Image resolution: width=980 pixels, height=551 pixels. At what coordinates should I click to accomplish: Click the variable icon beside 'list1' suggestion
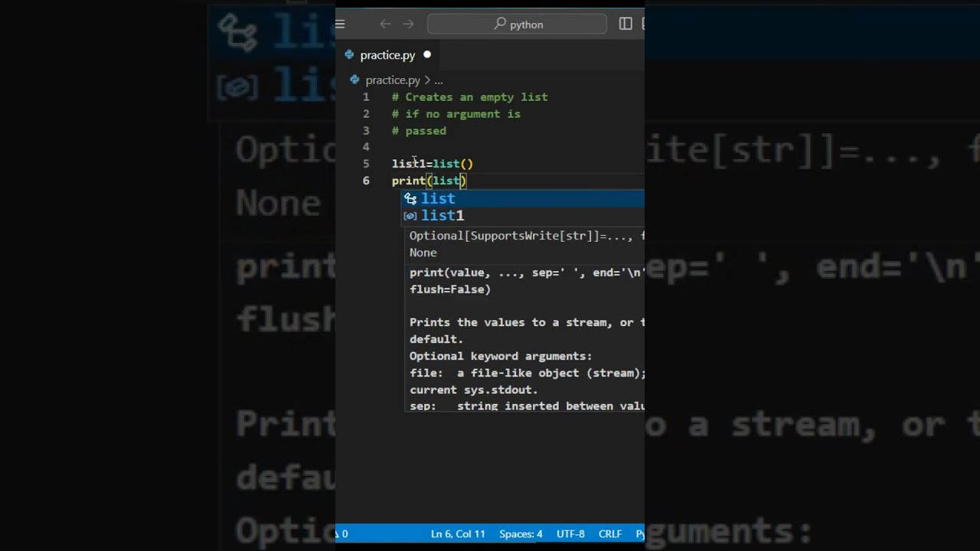point(410,216)
